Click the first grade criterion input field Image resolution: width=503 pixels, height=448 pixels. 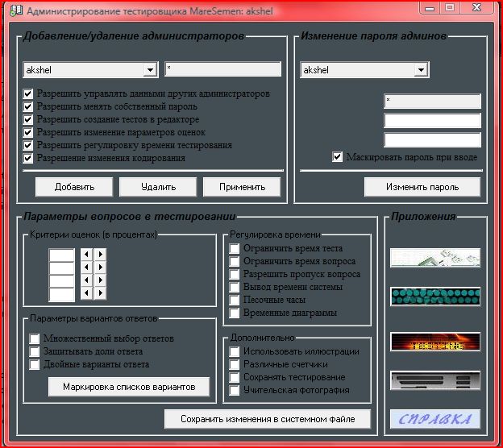[x=61, y=255]
